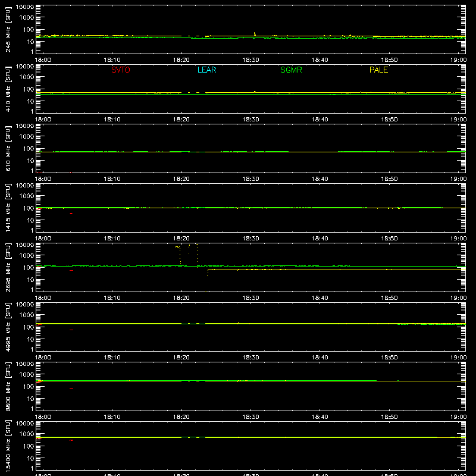The image size is (476, 476).
Task: Click 18:30 tick label under 245 MHz panel
Action: pyautogui.click(x=250, y=60)
